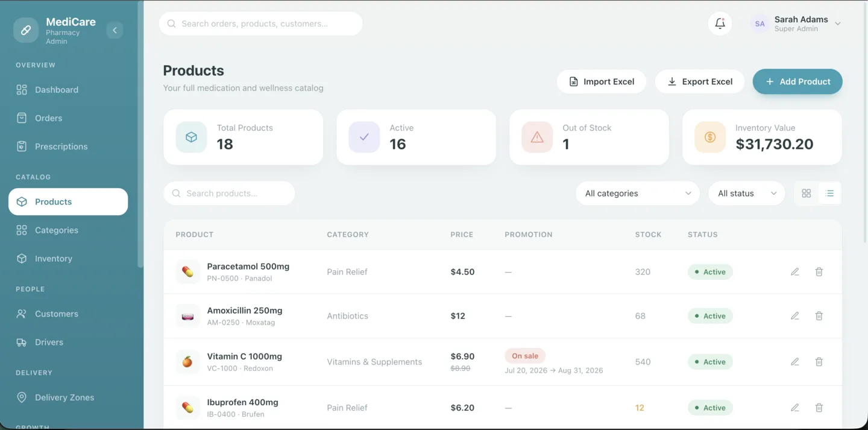868x430 pixels.
Task: Click the Add Product button
Action: pos(797,81)
